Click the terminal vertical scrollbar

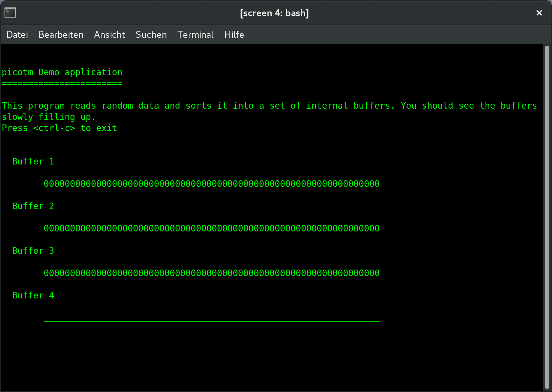coord(547,217)
